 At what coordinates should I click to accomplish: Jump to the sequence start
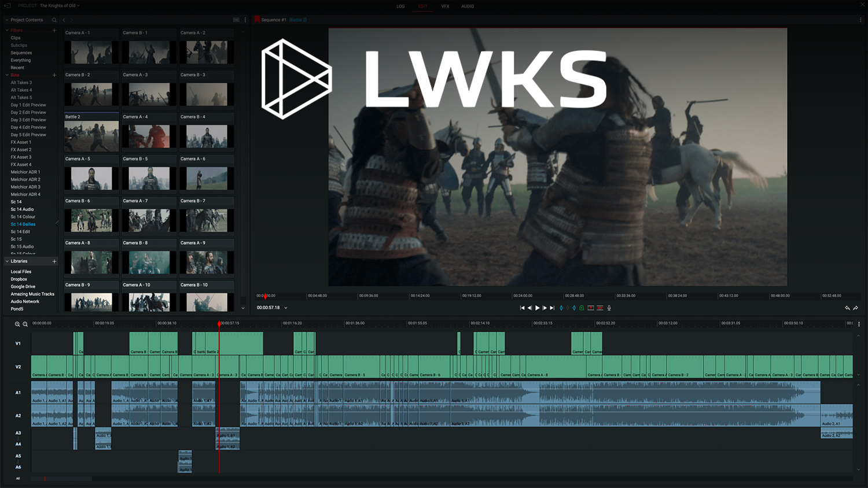[x=522, y=308]
